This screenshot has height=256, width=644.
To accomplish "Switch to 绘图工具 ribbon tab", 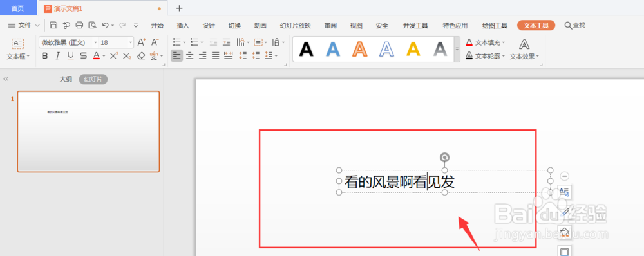I will pyautogui.click(x=495, y=26).
